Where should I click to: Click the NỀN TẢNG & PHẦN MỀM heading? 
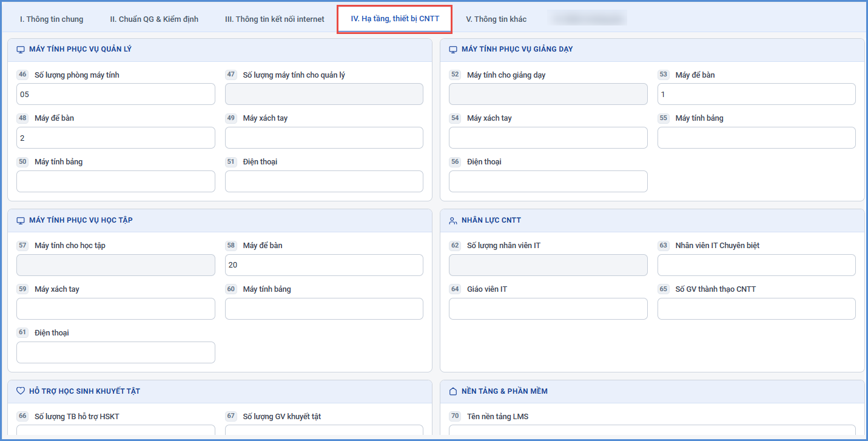505,391
